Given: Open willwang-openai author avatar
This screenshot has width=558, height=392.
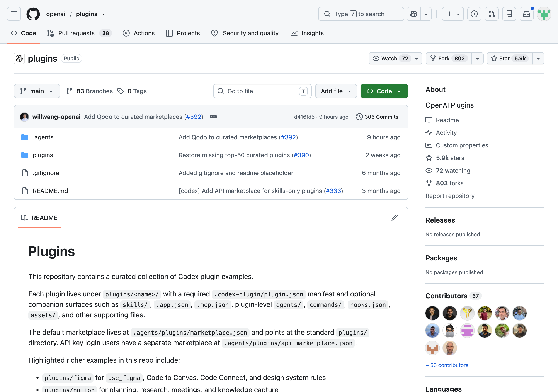Looking at the screenshot, I should click(x=24, y=117).
